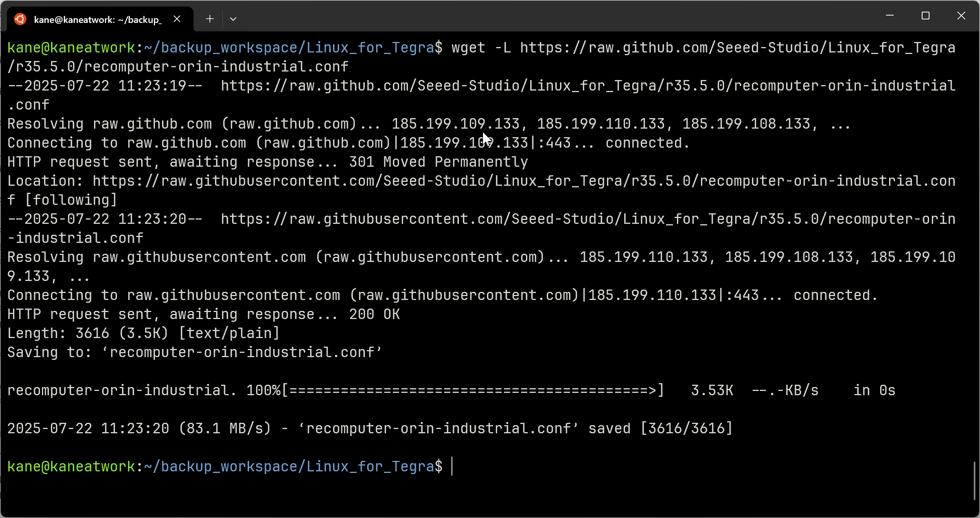The image size is (980, 518).
Task: Click the empty title bar area
Action: click(544, 16)
